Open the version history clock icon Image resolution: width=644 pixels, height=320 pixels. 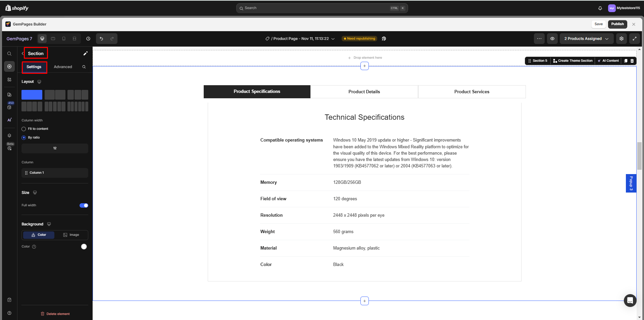(88, 39)
